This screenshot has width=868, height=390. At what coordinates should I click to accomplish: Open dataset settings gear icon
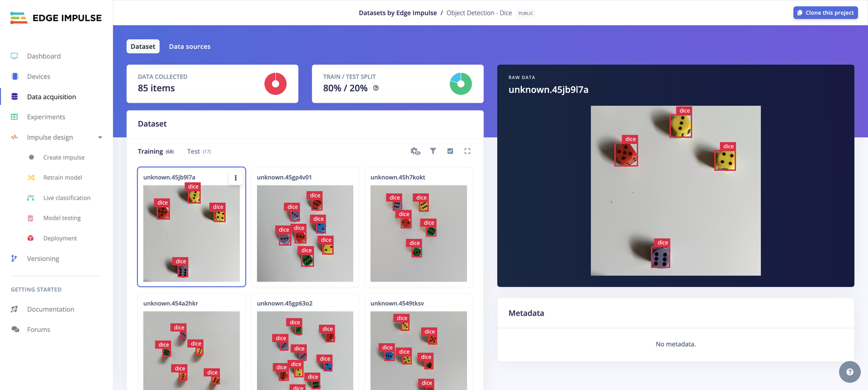(x=416, y=151)
